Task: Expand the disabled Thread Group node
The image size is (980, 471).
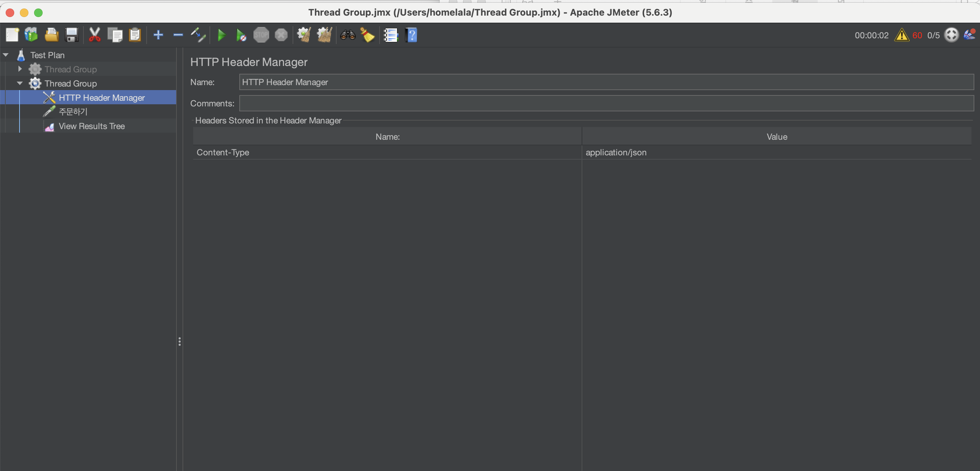Action: pyautogui.click(x=20, y=69)
